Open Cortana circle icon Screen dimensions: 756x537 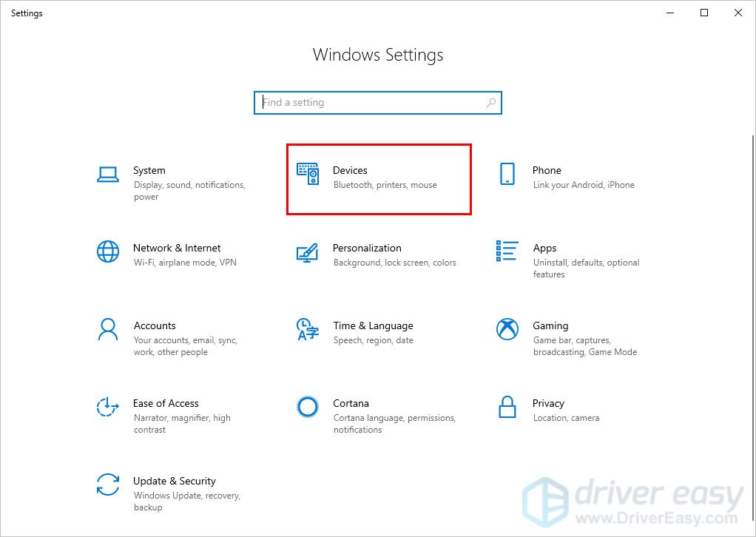[x=307, y=407]
